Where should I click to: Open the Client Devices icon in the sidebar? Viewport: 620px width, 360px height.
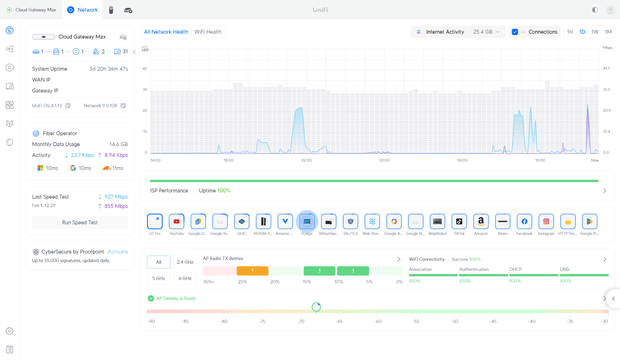pos(9,86)
